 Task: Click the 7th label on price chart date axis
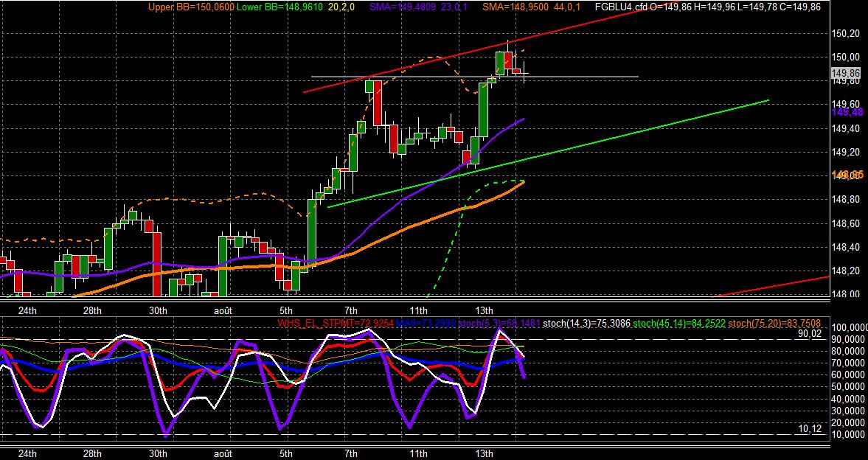(350, 310)
